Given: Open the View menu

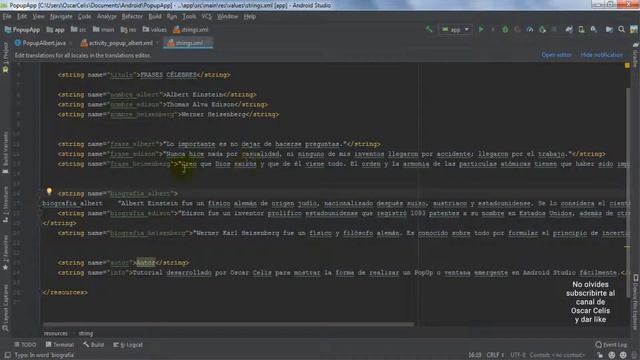Looking at the screenshot, I should (38, 17).
